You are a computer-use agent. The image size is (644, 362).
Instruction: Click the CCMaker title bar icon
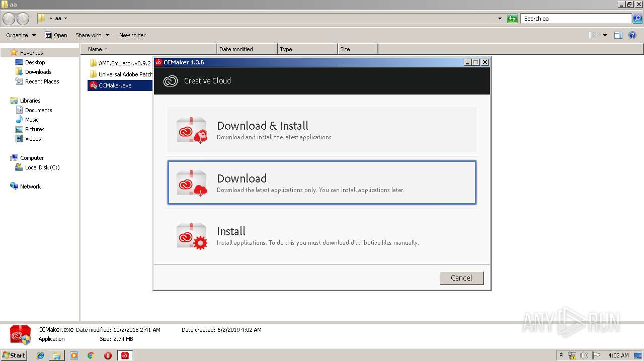(158, 62)
